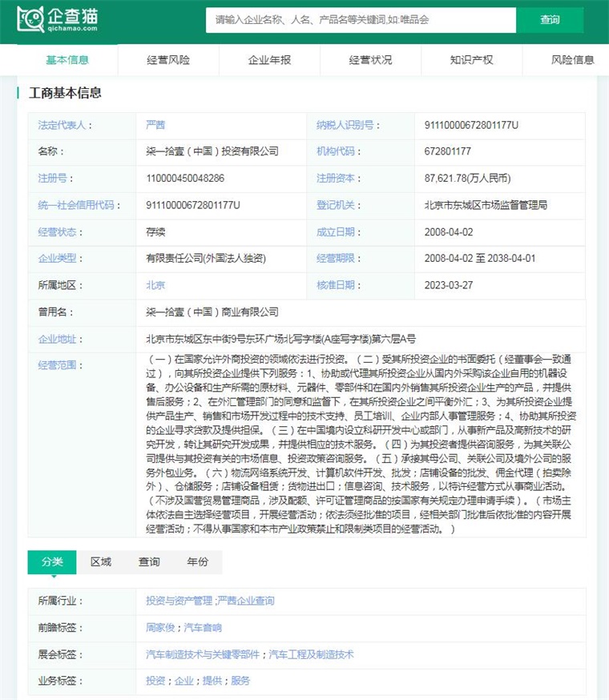The width and height of the screenshot is (609, 700).
Task: Click the 周家俊 tag link
Action: coord(162,628)
